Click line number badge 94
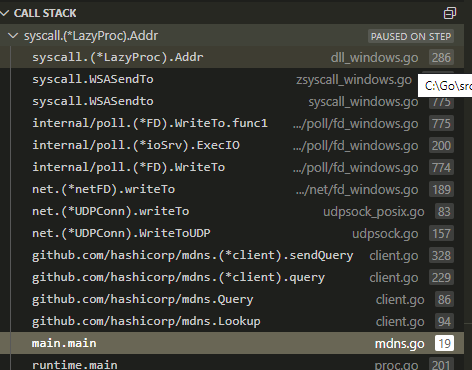Image resolution: width=472 pixels, height=370 pixels. (x=444, y=321)
